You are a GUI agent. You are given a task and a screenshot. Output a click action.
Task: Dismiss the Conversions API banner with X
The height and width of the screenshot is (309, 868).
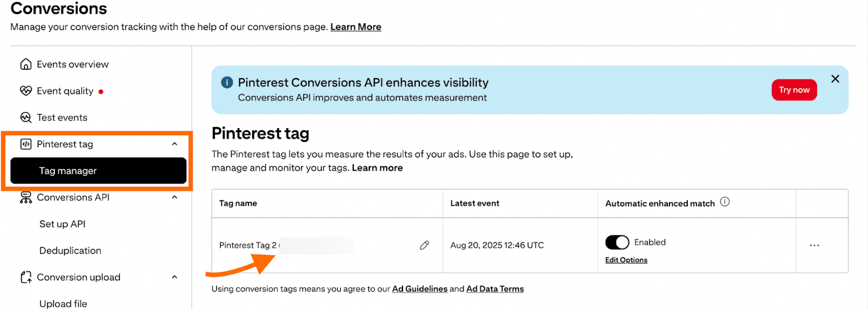pyautogui.click(x=835, y=79)
